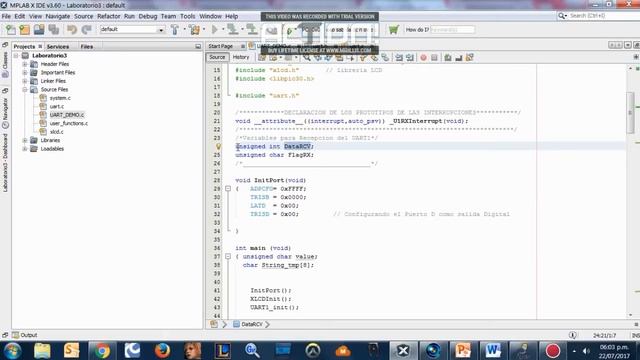Open the Debug menu
640x360 pixels.
tap(148, 16)
